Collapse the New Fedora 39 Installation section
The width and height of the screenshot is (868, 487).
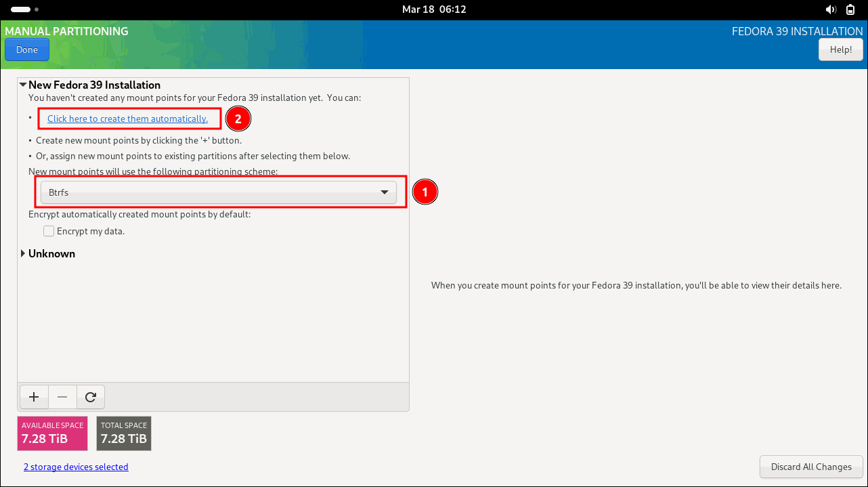click(x=23, y=85)
